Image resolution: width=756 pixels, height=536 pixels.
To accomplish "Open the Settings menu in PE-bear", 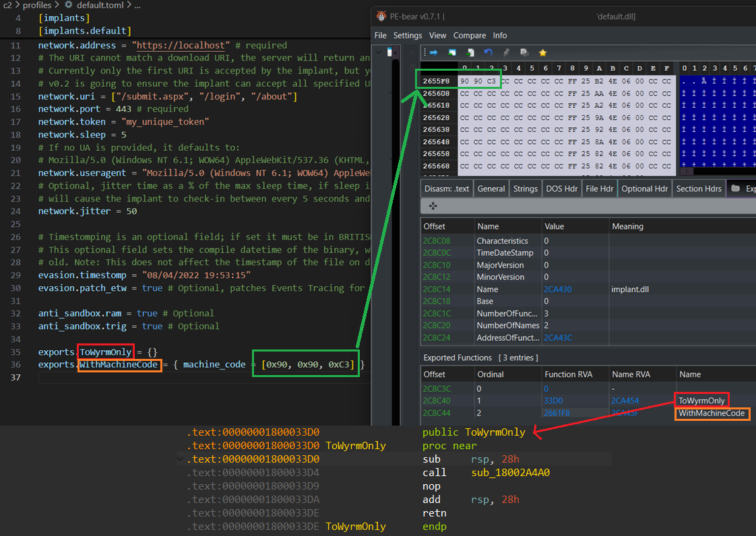I will tap(408, 35).
